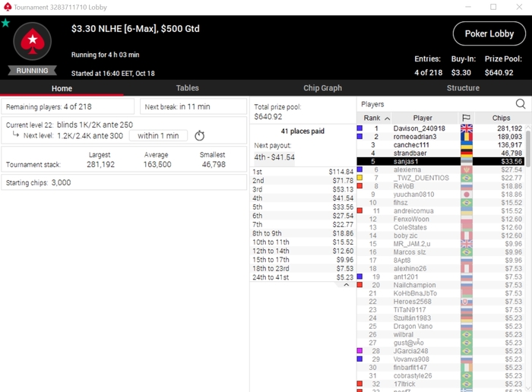Open the Structure tab

tap(463, 88)
